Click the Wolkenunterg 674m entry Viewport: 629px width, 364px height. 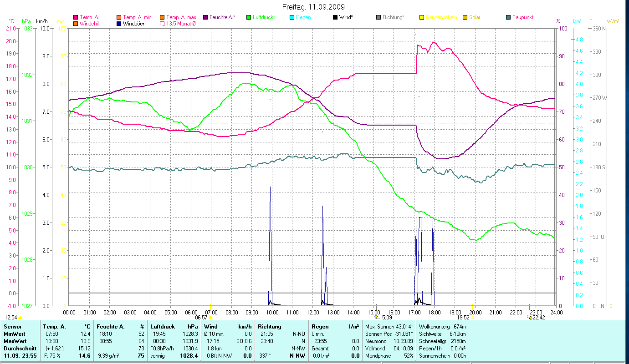tap(442, 327)
